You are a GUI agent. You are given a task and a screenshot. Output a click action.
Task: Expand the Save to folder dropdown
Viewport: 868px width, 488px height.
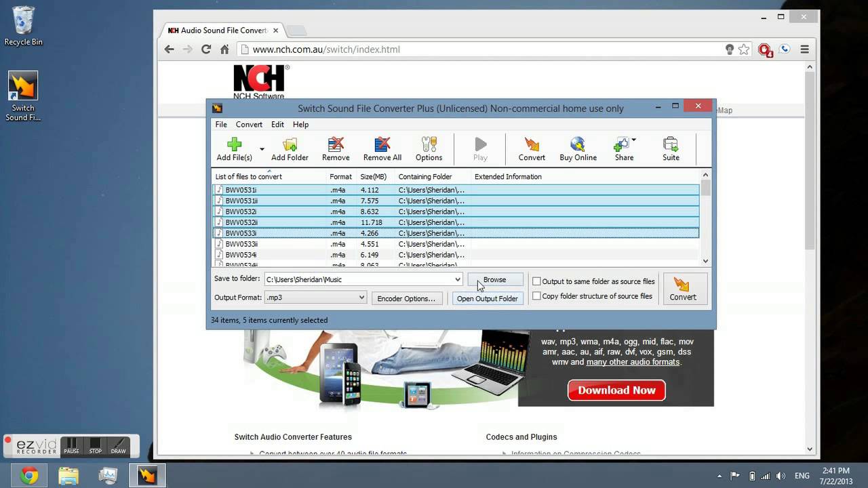(458, 279)
